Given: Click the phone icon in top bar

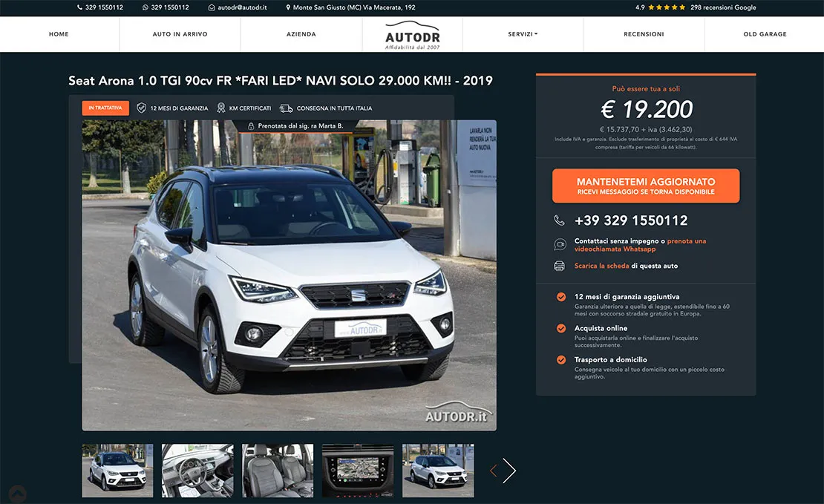Looking at the screenshot, I should [x=80, y=7].
